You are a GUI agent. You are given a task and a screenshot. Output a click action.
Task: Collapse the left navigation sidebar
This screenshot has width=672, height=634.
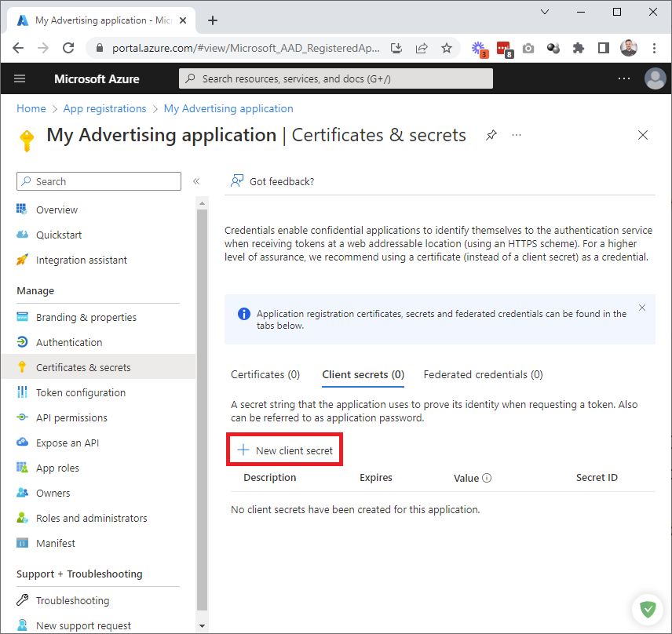click(196, 181)
